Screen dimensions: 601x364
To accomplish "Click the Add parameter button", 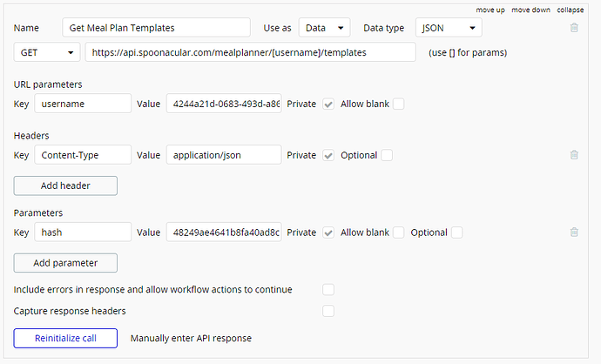I will pos(65,263).
